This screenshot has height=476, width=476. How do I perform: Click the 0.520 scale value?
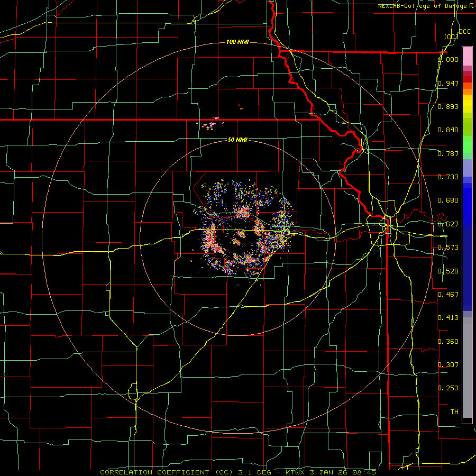pyautogui.click(x=448, y=271)
